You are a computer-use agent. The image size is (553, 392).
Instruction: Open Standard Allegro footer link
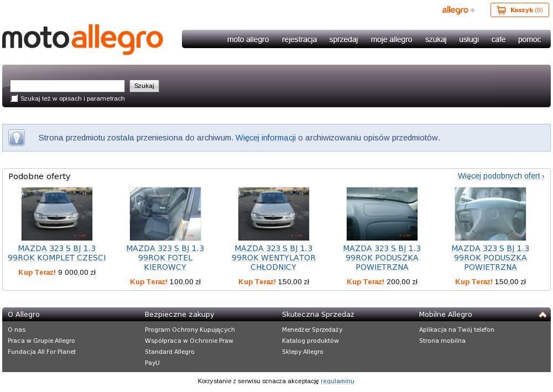[170, 352]
